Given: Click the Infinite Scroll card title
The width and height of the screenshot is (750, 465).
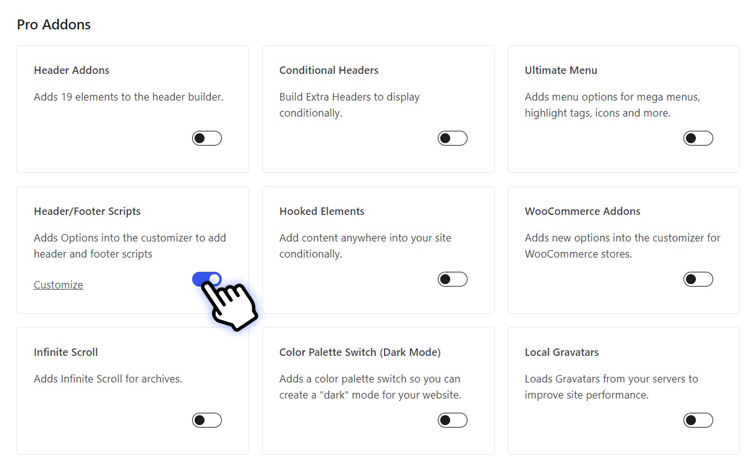Looking at the screenshot, I should (66, 352).
